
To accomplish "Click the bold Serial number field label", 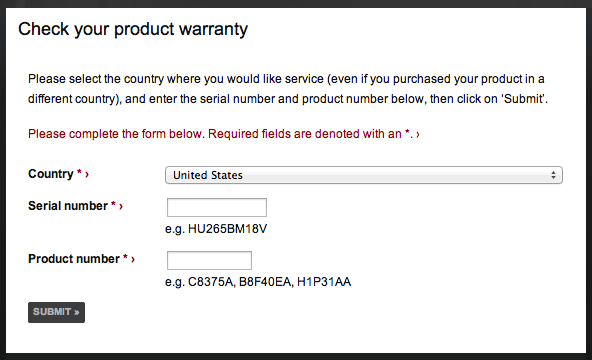I will pyautogui.click(x=68, y=206).
